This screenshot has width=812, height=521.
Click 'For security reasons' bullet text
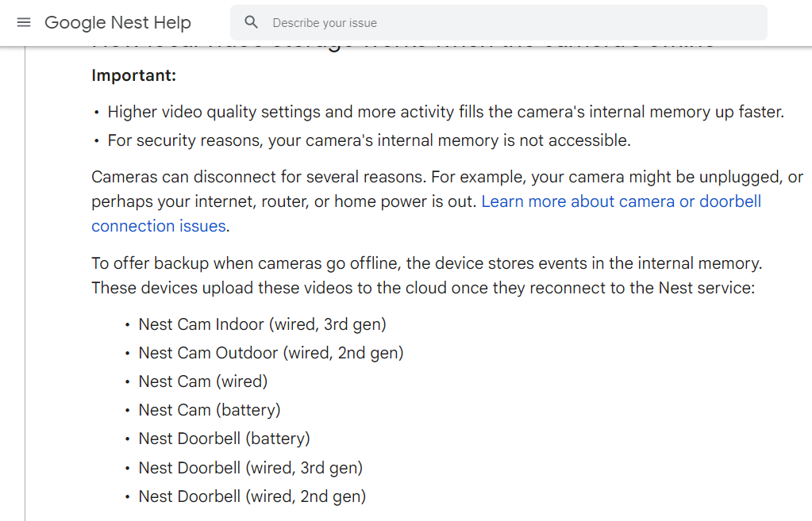[x=369, y=140]
